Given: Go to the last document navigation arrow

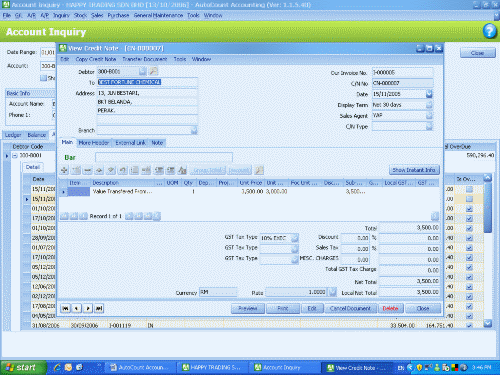Looking at the screenshot, I should [x=99, y=308].
